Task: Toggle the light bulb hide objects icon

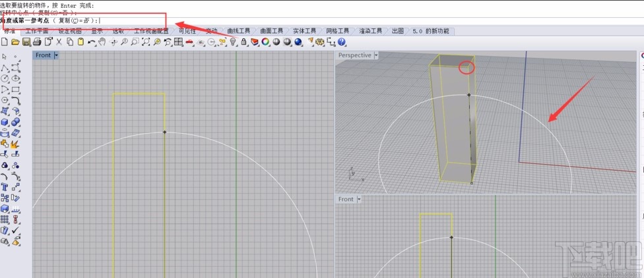Action: click(x=233, y=42)
